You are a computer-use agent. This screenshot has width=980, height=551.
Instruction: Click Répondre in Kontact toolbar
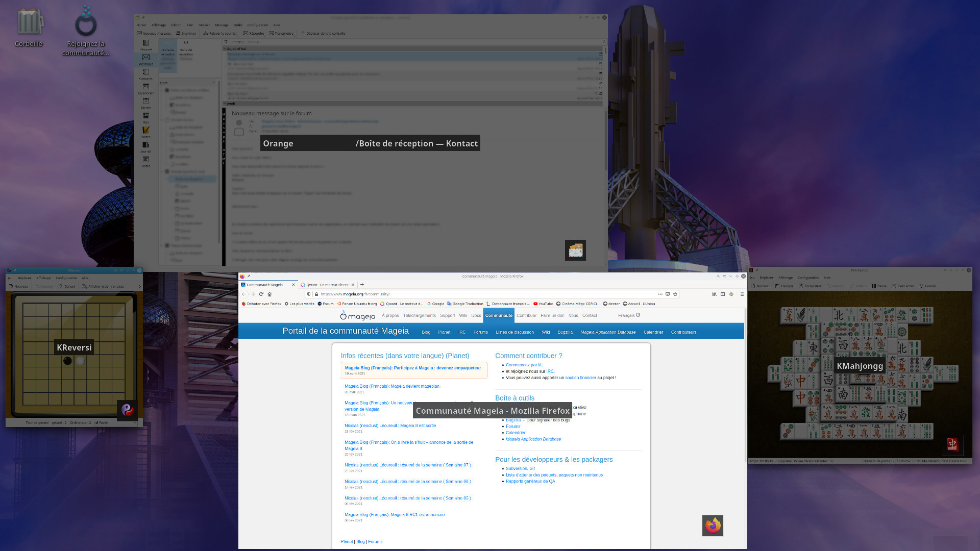click(x=254, y=34)
